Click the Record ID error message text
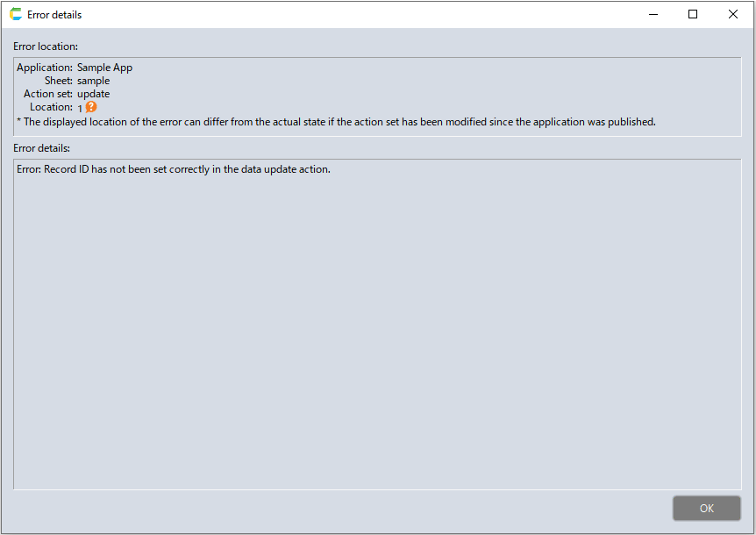 click(174, 169)
